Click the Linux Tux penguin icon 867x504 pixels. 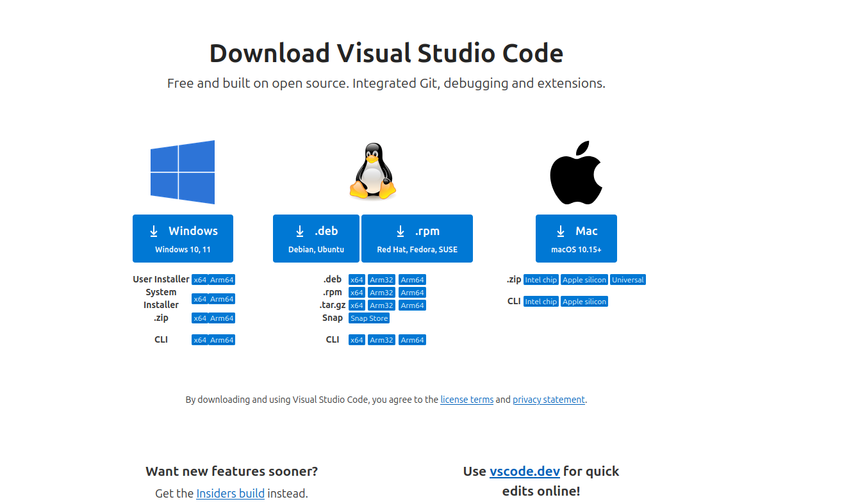tap(372, 172)
